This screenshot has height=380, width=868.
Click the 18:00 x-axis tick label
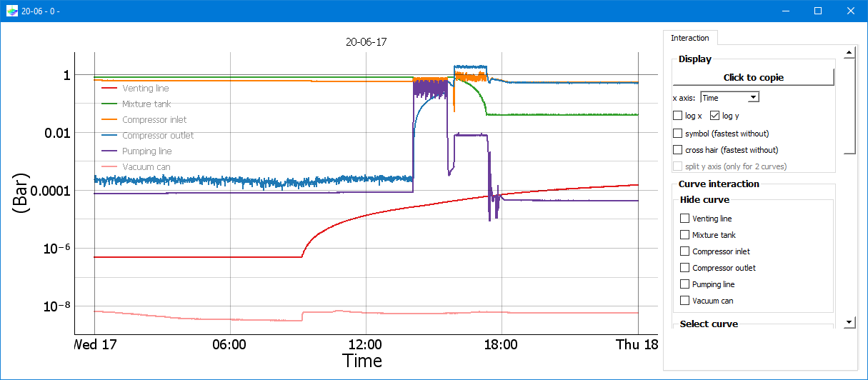502,344
